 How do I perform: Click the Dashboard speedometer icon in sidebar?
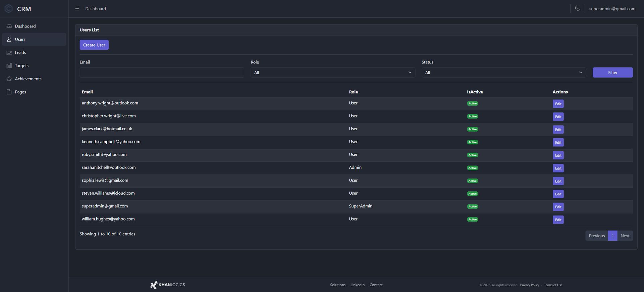[x=9, y=26]
